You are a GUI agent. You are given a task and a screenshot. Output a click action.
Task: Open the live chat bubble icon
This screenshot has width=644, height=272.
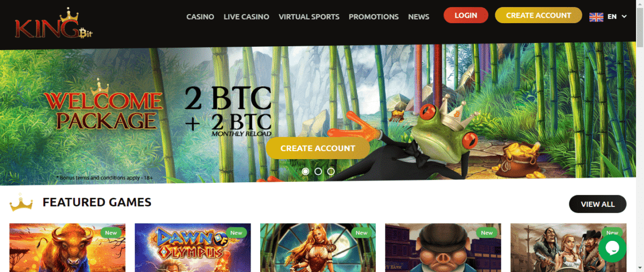click(x=612, y=248)
